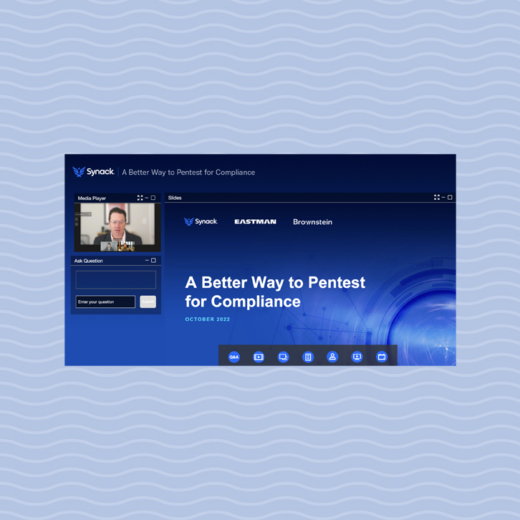Expand the Slides panel to fullscreen

(x=437, y=198)
